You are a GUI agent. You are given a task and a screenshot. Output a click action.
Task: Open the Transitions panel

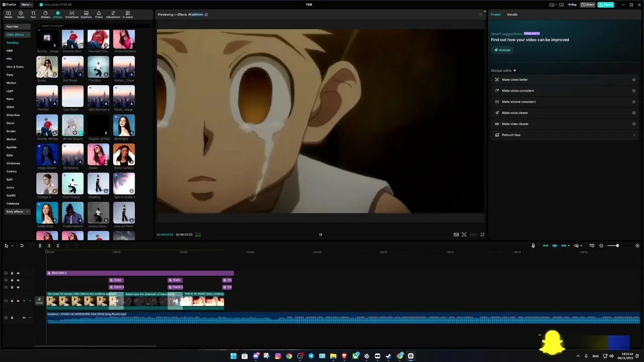click(x=72, y=15)
